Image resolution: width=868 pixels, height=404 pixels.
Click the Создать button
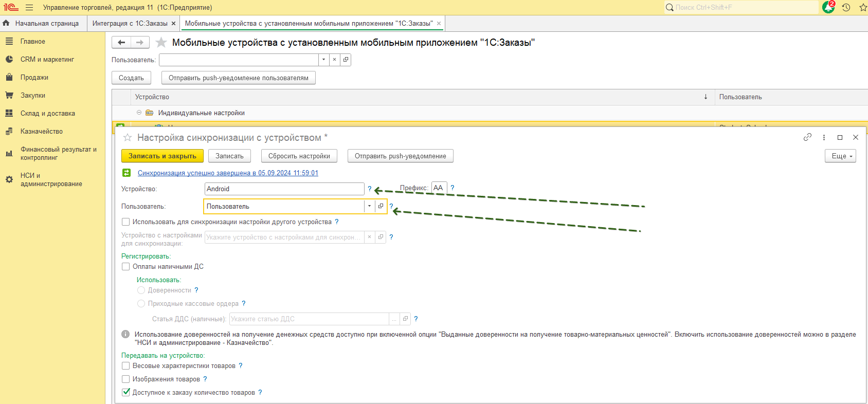tap(131, 78)
